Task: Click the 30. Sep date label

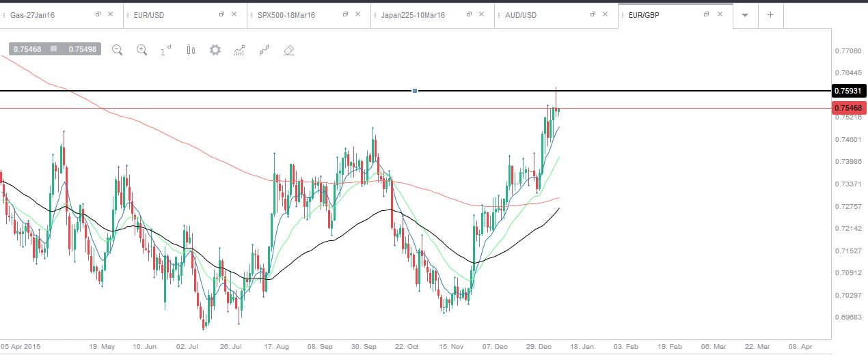Action: click(x=364, y=347)
